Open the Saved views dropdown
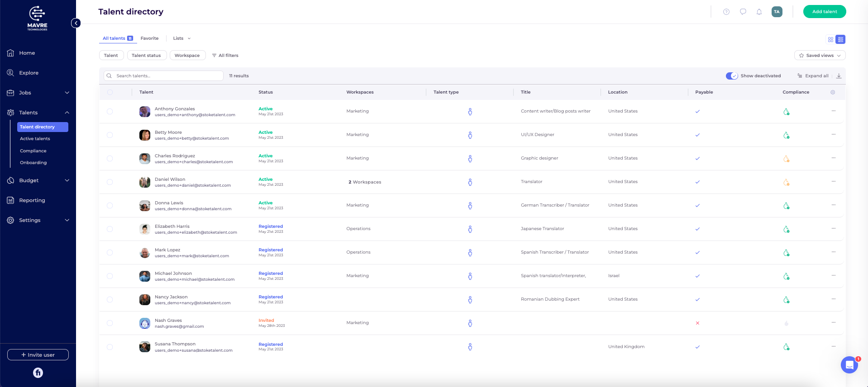The image size is (868, 387). click(x=820, y=56)
